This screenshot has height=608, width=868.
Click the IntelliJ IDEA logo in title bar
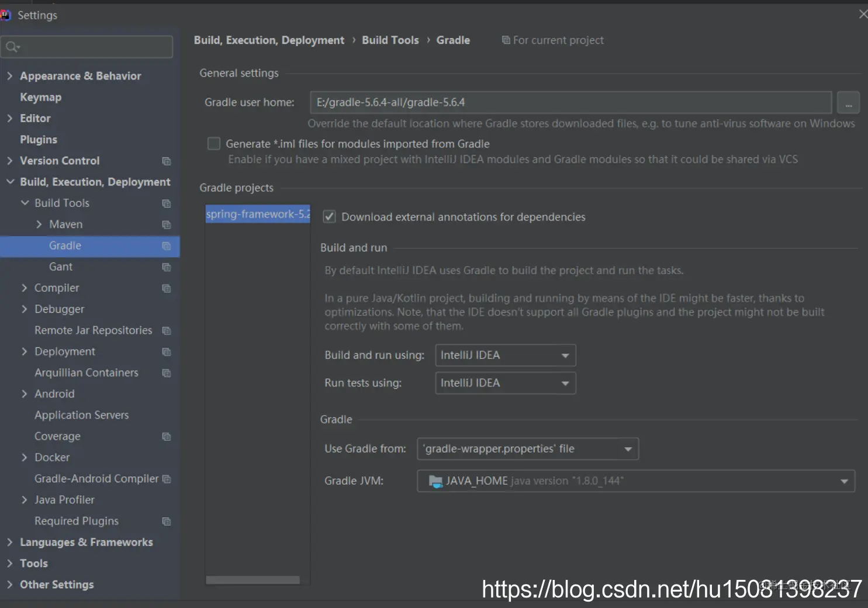click(x=5, y=15)
